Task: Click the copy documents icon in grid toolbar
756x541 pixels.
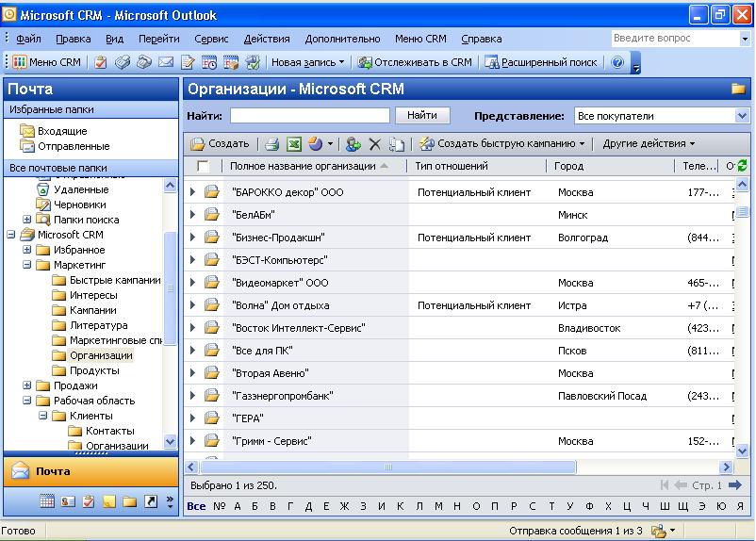Action: tap(396, 143)
